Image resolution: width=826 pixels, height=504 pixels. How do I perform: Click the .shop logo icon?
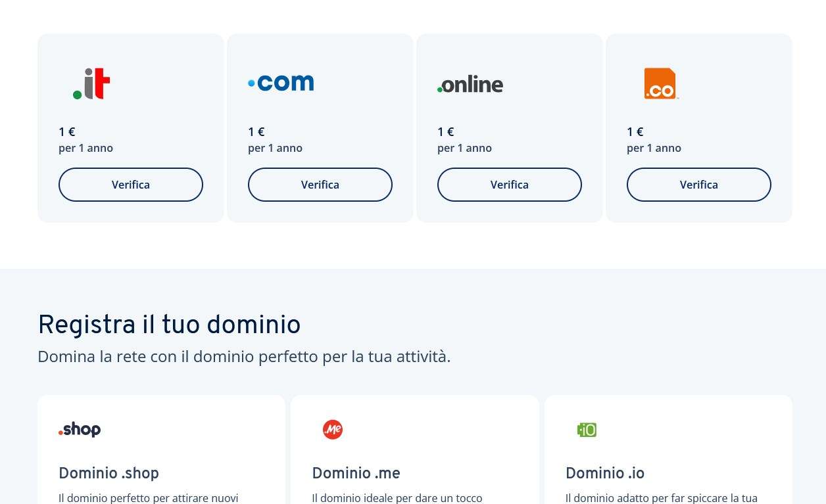click(x=80, y=430)
